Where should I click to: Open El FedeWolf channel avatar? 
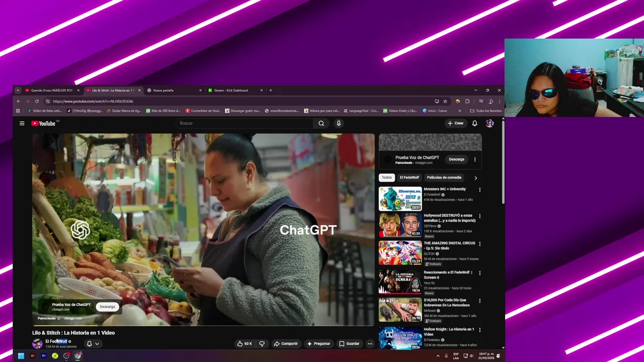click(37, 344)
